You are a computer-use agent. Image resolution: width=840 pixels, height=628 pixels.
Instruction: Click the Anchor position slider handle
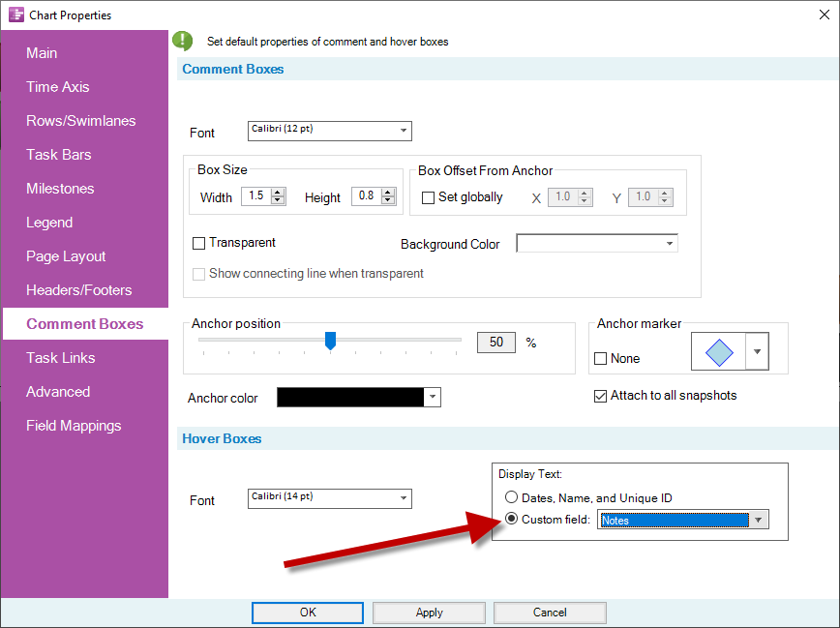(331, 341)
